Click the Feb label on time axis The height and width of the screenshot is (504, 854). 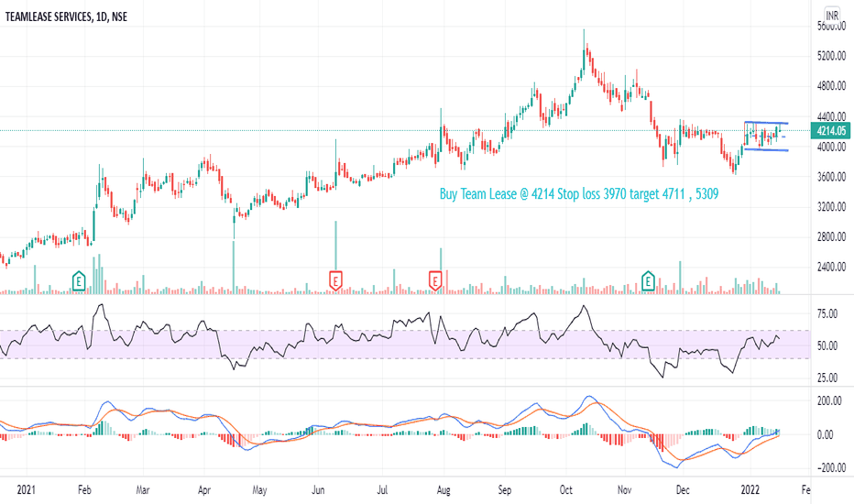click(x=84, y=490)
